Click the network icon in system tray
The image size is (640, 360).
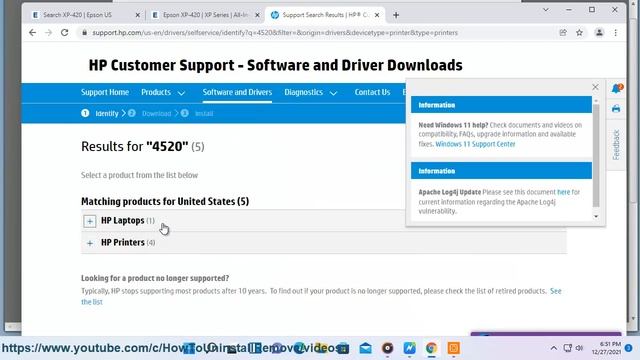[567, 348]
